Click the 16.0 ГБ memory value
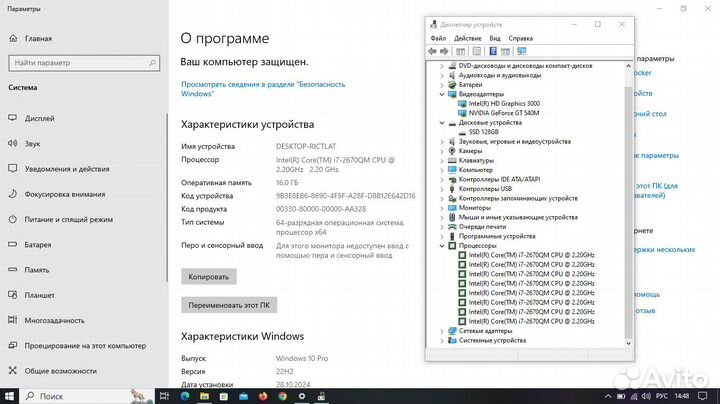This screenshot has width=720, height=404. pos(287,183)
